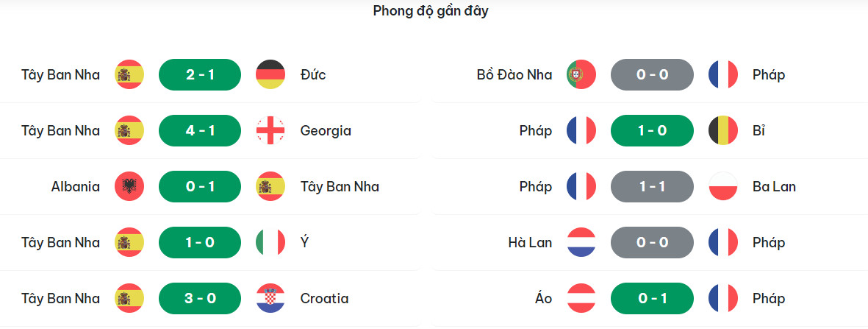Open the 2 - 1 score against Đức
The width and height of the screenshot is (868, 329).
(x=200, y=74)
